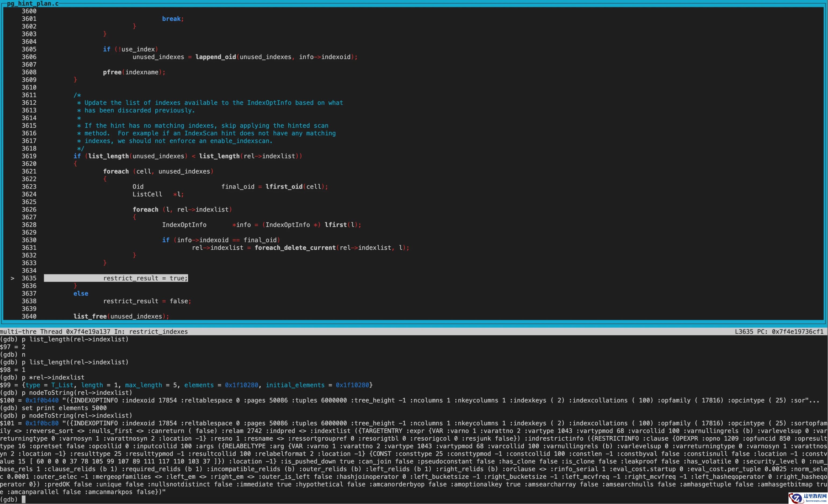Click the 'break' keyword on line 3601
828x504 pixels.
171,19
